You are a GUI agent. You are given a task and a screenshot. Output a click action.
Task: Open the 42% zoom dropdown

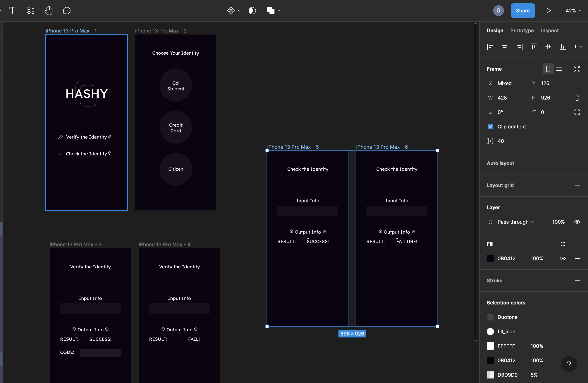(x=573, y=11)
